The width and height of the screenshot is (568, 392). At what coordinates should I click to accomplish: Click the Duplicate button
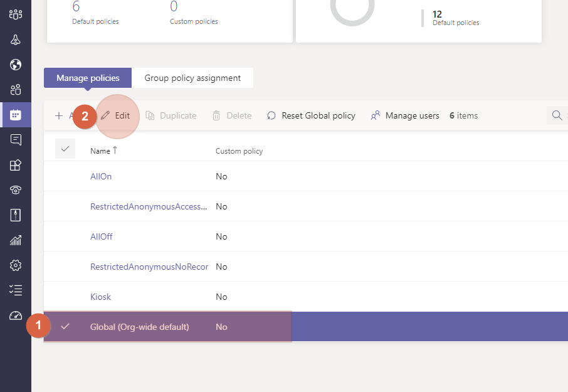(x=171, y=115)
